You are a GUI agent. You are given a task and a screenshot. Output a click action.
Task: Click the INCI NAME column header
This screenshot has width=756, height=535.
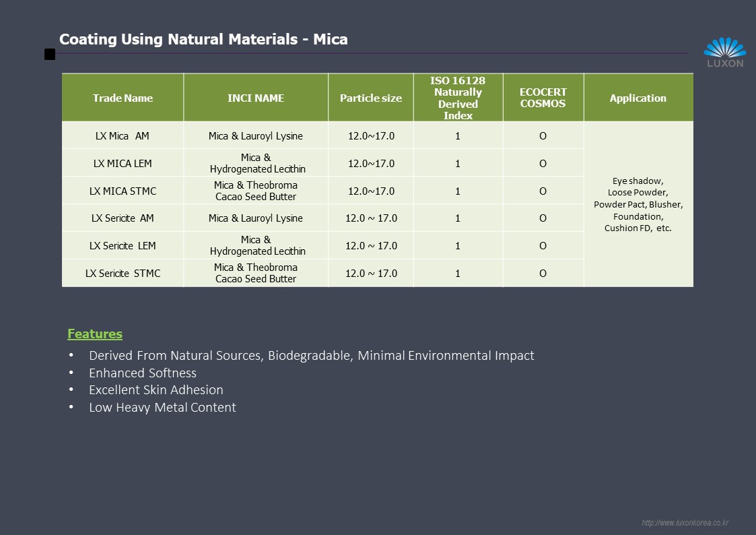tap(256, 98)
